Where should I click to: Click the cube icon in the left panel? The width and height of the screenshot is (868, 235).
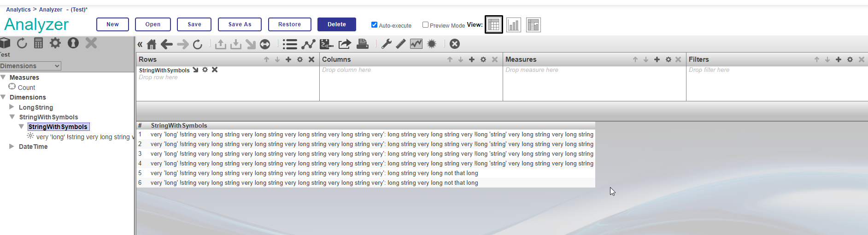(x=5, y=43)
